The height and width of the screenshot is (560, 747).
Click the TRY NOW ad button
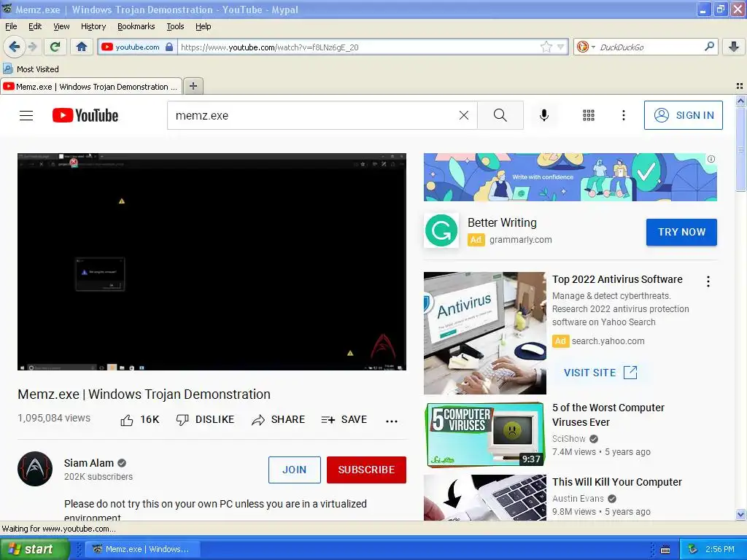[681, 232]
